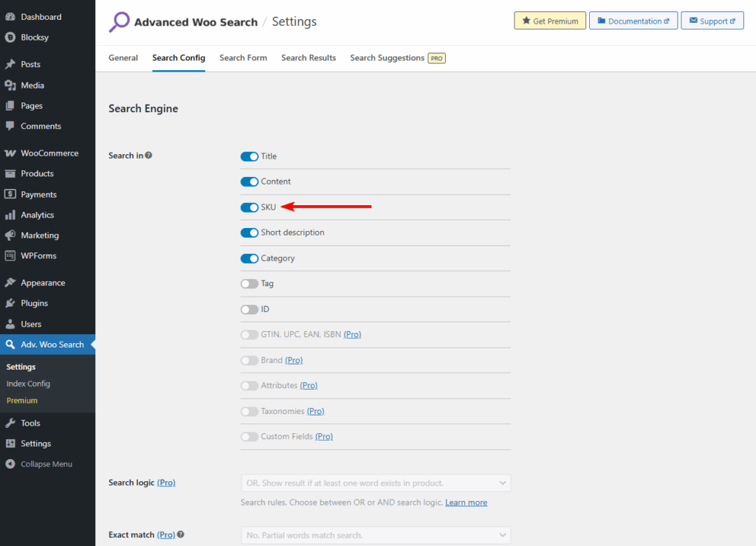The width and height of the screenshot is (756, 546).
Task: Follow the Learn more link
Action: (x=466, y=502)
